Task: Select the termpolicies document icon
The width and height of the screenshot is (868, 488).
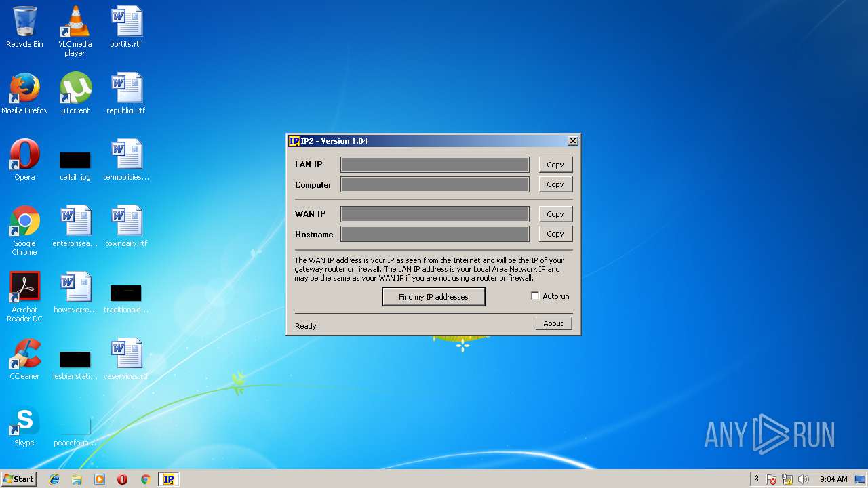Action: 125,161
